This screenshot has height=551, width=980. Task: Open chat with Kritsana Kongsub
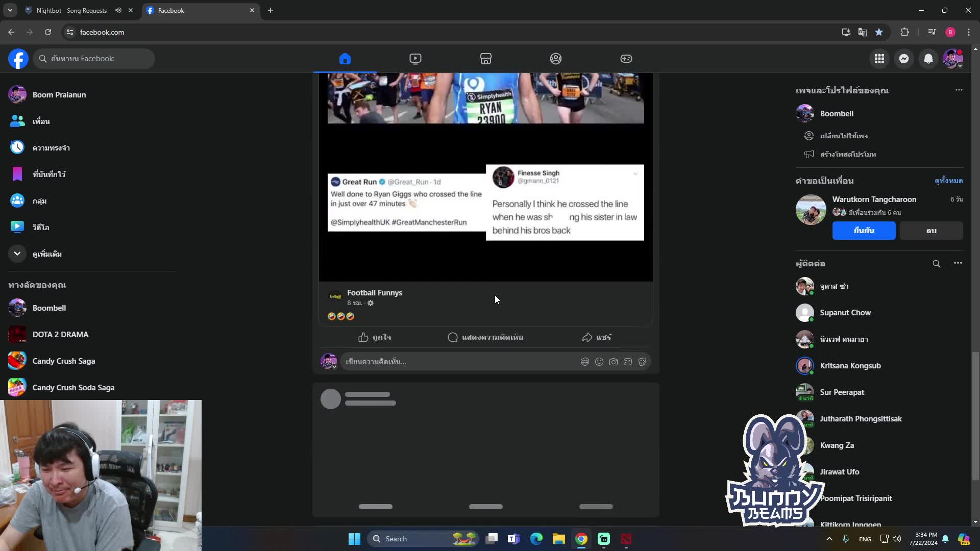[879, 366]
